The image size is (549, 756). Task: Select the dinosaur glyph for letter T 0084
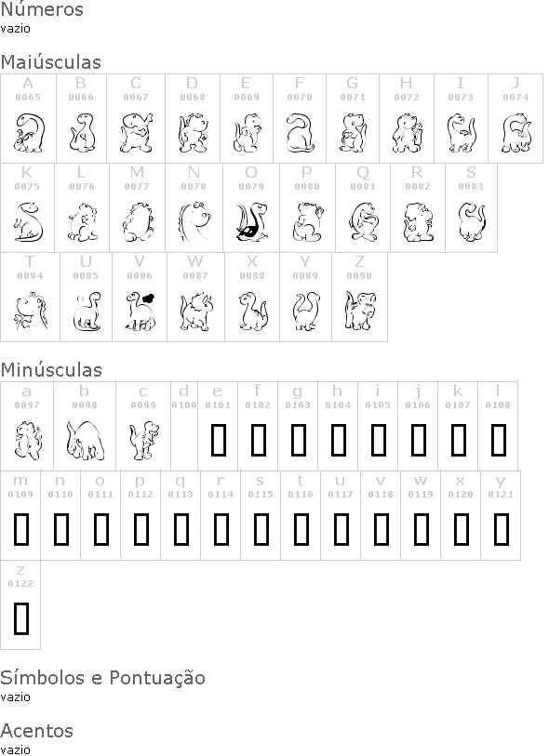[x=31, y=311]
